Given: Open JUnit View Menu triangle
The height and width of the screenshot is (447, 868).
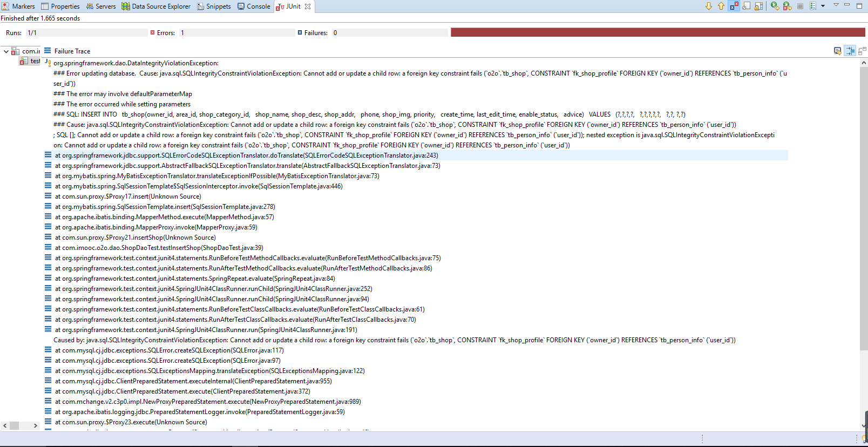Looking at the screenshot, I should pyautogui.click(x=836, y=5).
